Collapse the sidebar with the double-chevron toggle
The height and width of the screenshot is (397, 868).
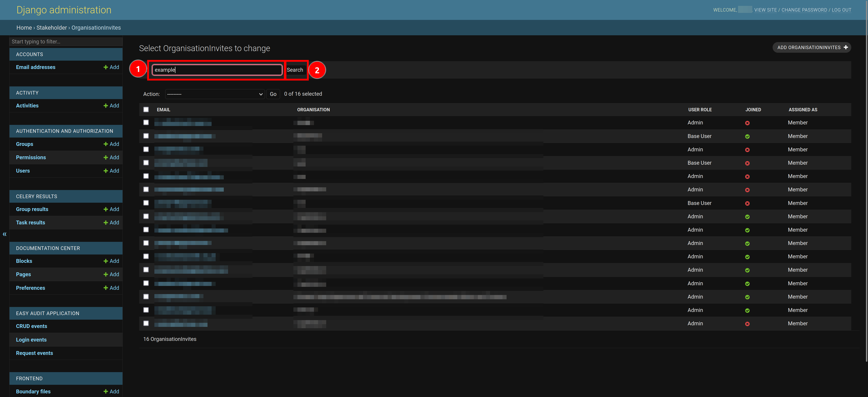(5, 234)
